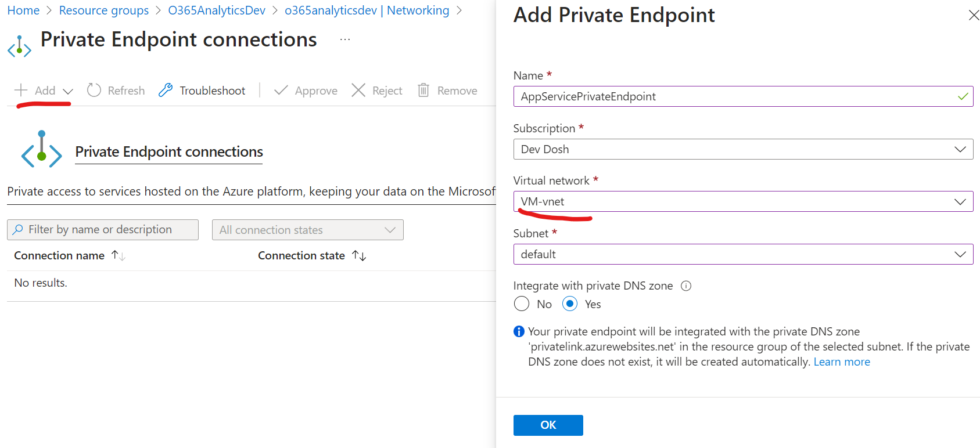This screenshot has height=448, width=980.
Task: Click the Add plus icon
Action: point(21,90)
